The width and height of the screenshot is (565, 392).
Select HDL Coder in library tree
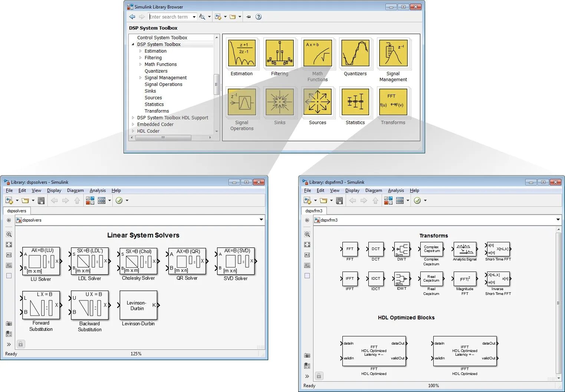(148, 131)
